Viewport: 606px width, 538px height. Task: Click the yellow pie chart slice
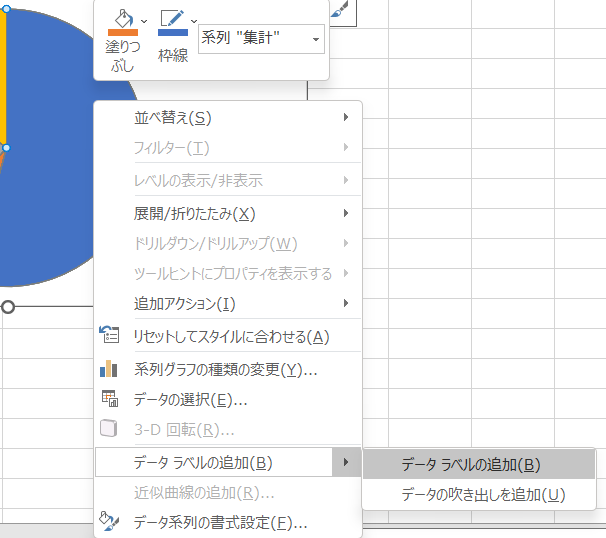coord(2,77)
